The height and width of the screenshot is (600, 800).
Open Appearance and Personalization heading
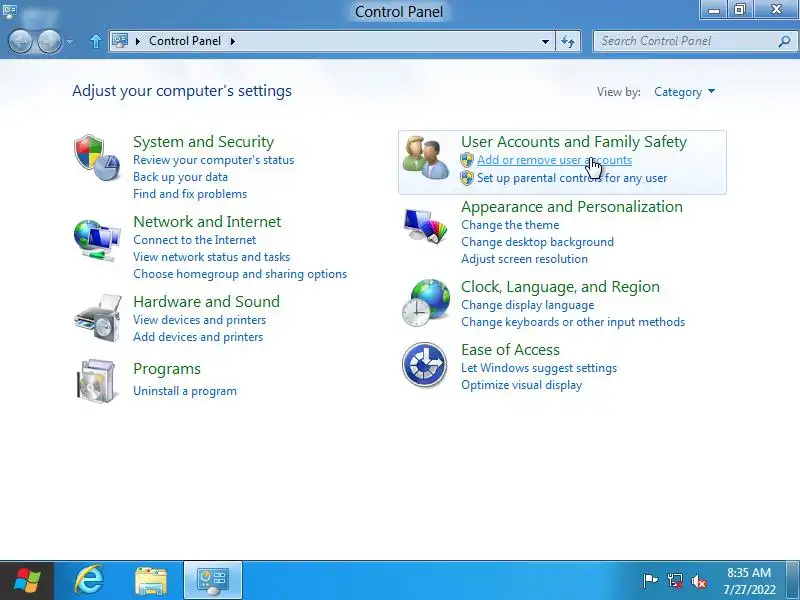pos(571,207)
